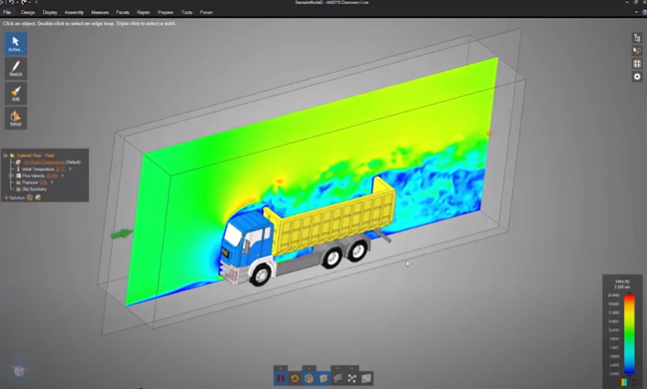Show streamlines result display
Screen dimensions: 647x389
point(338,378)
